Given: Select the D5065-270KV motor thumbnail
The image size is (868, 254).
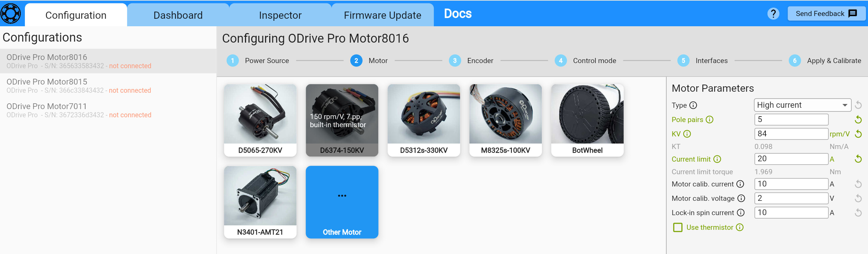Looking at the screenshot, I should click(x=260, y=120).
